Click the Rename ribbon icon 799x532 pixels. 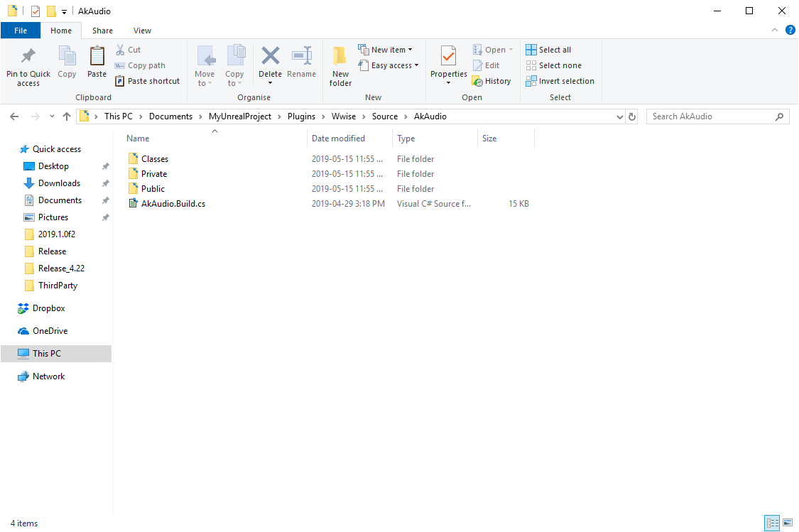pyautogui.click(x=302, y=56)
